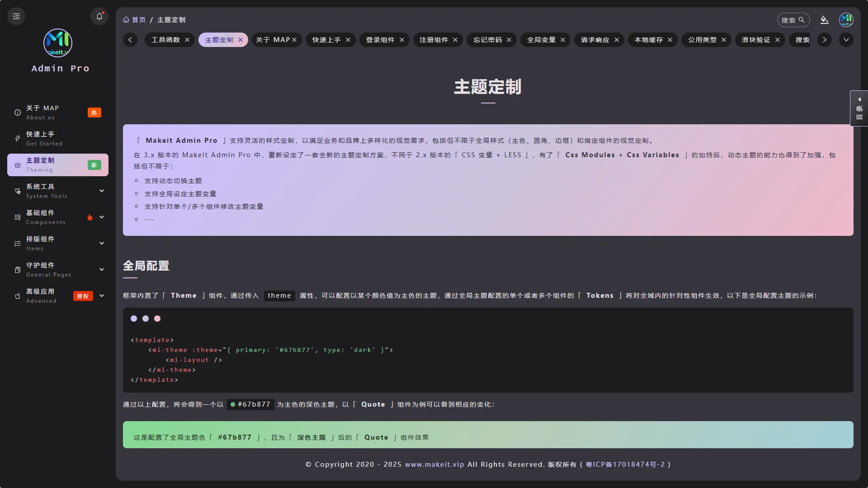Image resolution: width=868 pixels, height=488 pixels.
Task: Collapse the sidebar with the menu fold icon
Action: [16, 16]
